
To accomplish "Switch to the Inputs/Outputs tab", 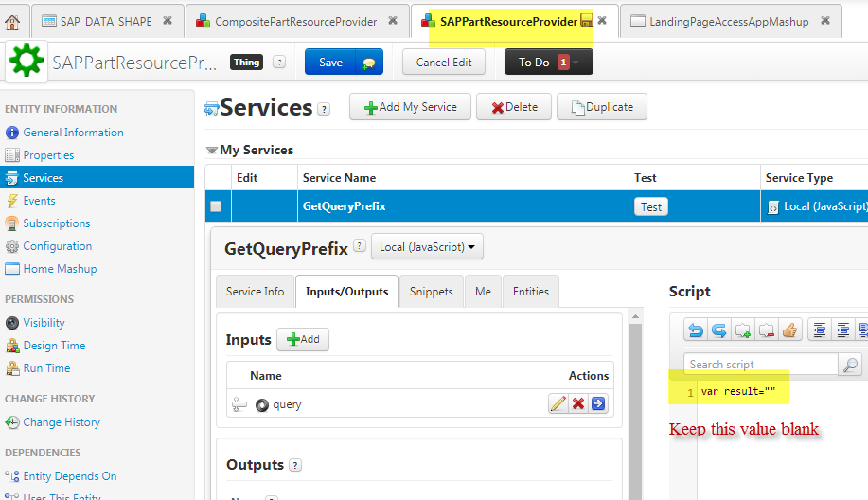I will pyautogui.click(x=346, y=292).
